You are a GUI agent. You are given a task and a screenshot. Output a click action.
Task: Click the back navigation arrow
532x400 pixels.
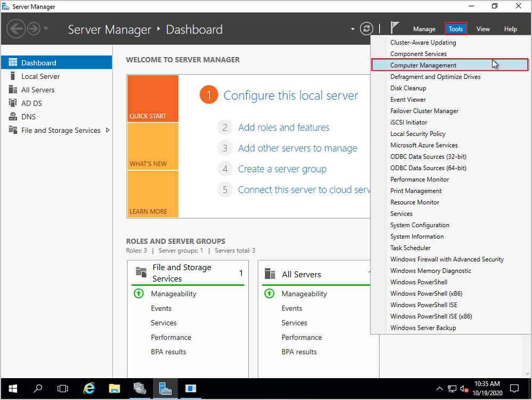(x=15, y=29)
